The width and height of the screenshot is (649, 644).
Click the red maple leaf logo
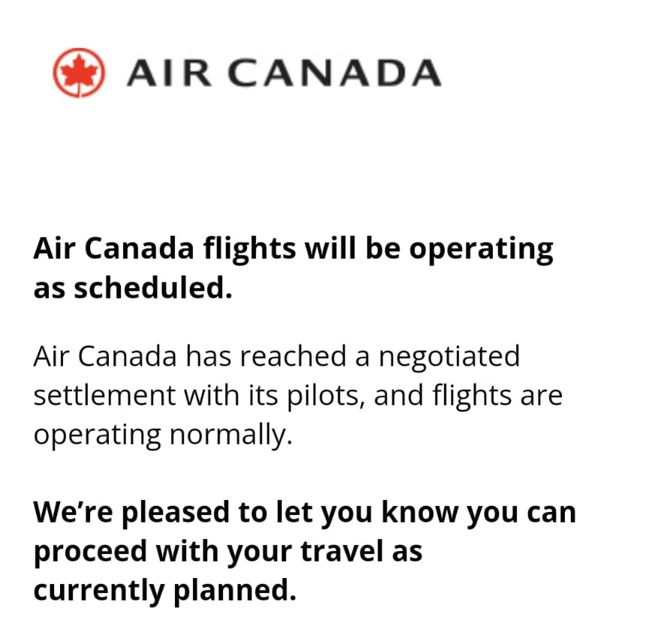click(x=78, y=73)
